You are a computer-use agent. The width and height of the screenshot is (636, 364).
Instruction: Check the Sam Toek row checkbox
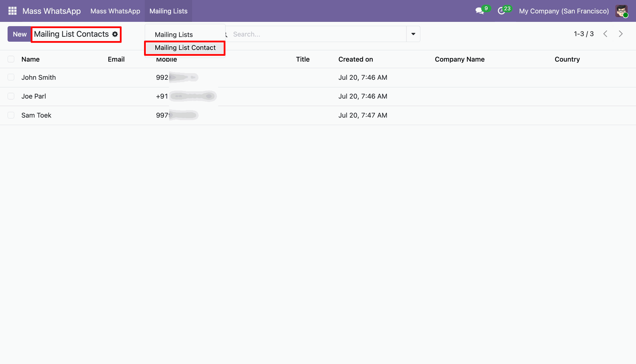[x=11, y=115]
